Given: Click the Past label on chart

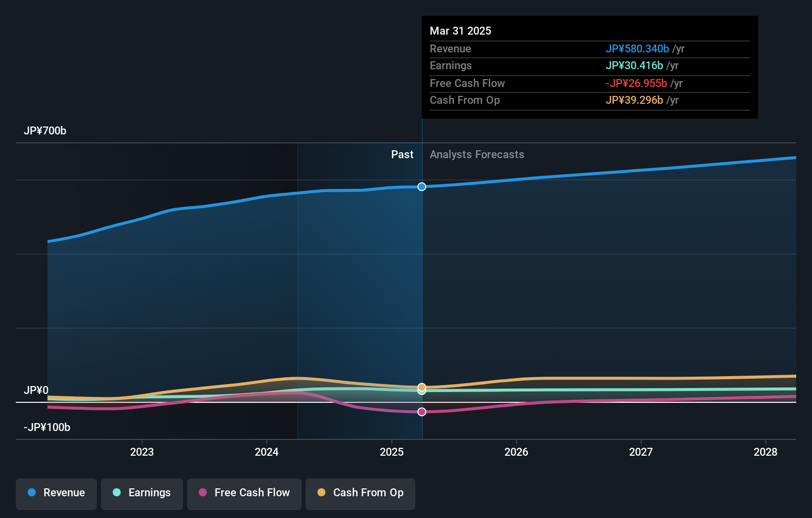Looking at the screenshot, I should coord(402,155).
